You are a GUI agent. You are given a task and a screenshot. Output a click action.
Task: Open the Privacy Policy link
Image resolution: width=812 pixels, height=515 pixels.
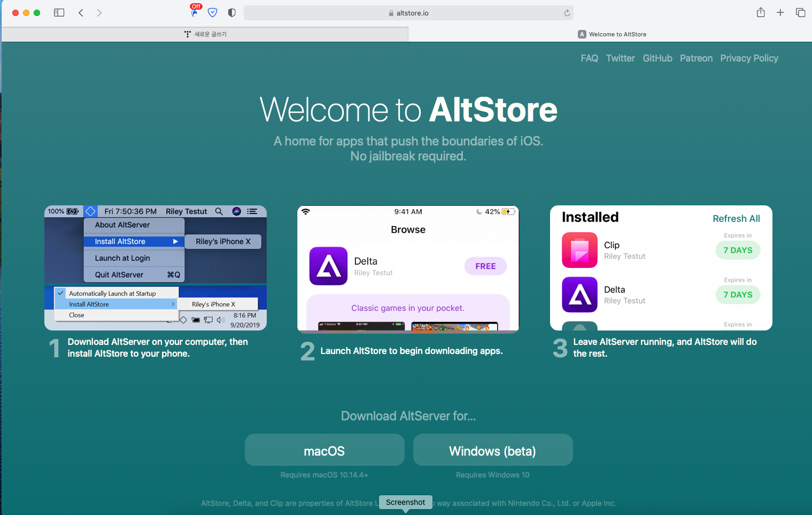pyautogui.click(x=749, y=58)
